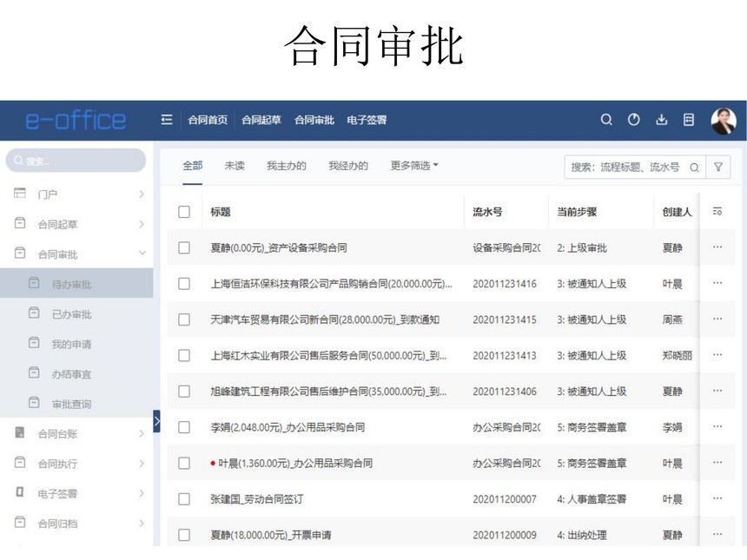Open the user avatar profile picture
Screen dimensions: 747x560
click(723, 121)
